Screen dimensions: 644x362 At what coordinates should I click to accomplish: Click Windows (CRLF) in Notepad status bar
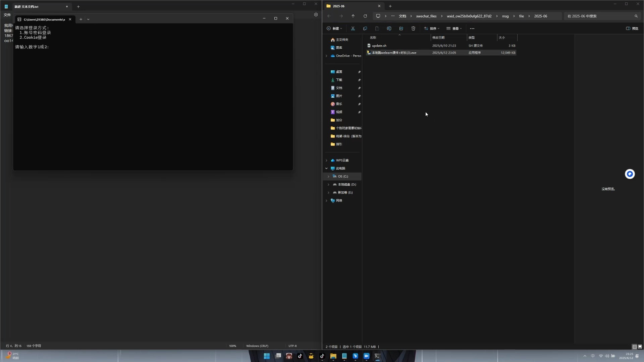coord(257,346)
